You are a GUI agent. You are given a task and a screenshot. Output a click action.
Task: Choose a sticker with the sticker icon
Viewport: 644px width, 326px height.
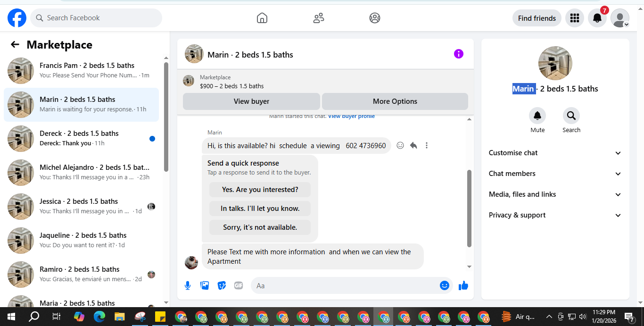click(222, 285)
